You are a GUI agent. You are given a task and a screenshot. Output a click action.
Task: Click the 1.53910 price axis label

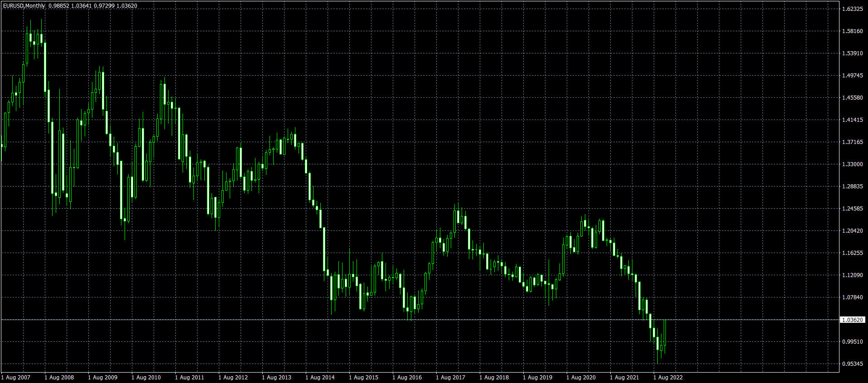pos(853,53)
